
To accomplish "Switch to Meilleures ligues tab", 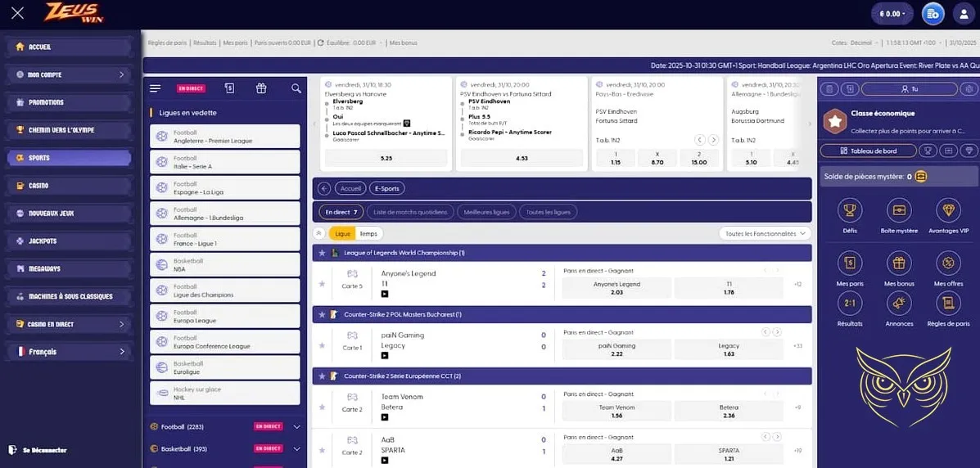I will (486, 212).
